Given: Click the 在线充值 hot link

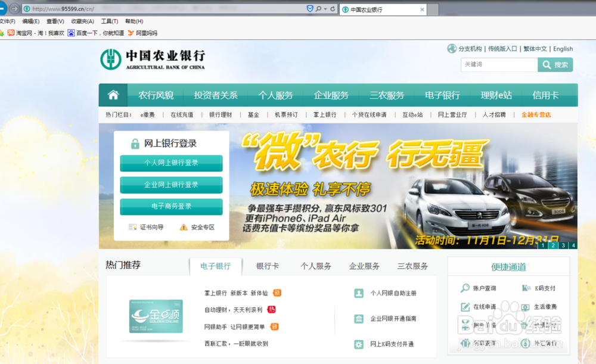Looking at the screenshot, I should click(x=182, y=115).
